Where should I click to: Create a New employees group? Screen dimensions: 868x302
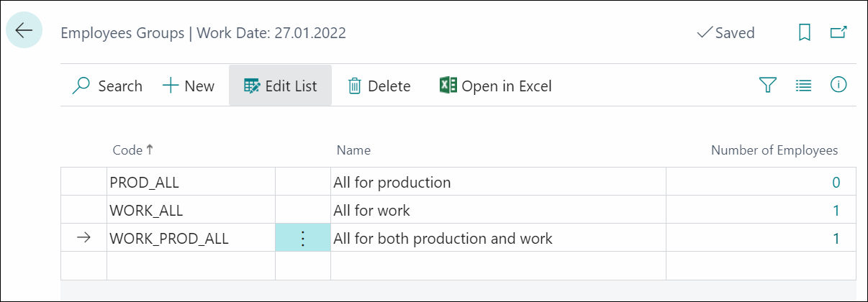tap(189, 86)
